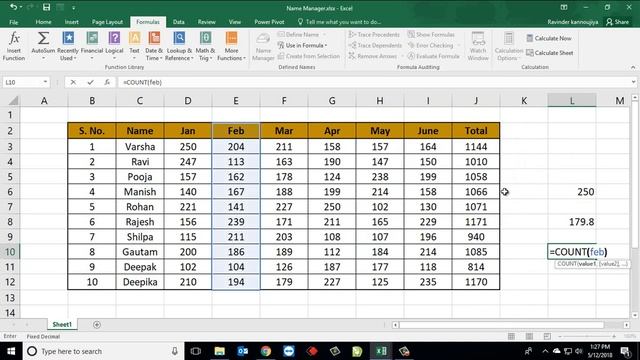Switch to the Insert tab

(71, 22)
